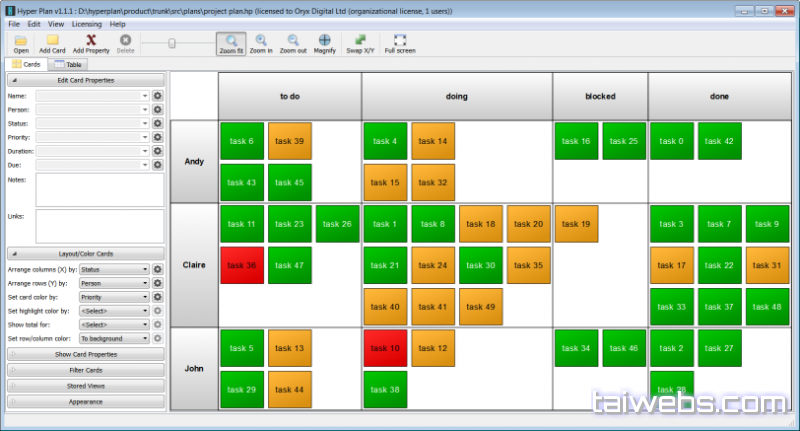Select the Zoom fit tool

[x=231, y=40]
